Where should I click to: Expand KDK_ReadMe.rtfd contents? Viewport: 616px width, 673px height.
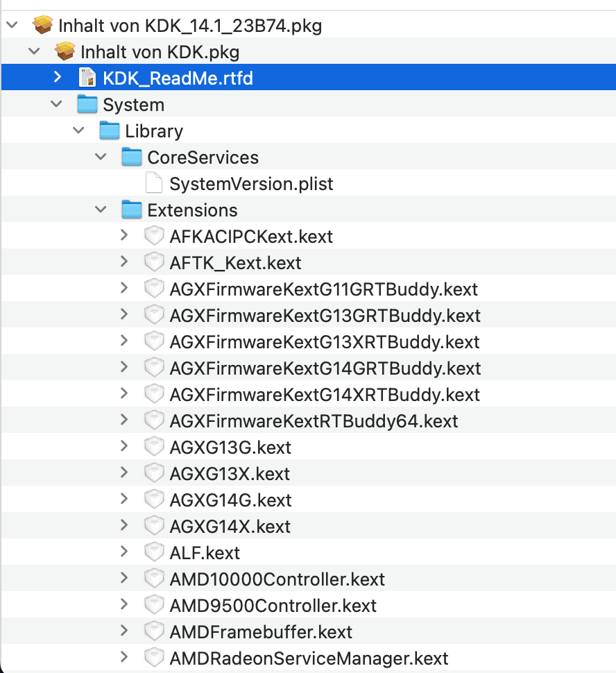click(57, 77)
